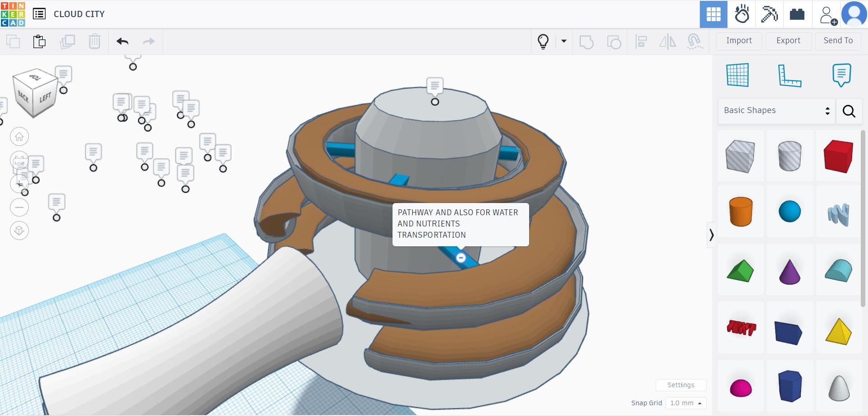Click the Duplicate and repeat icon
The height and width of the screenshot is (416, 868).
click(x=67, y=41)
